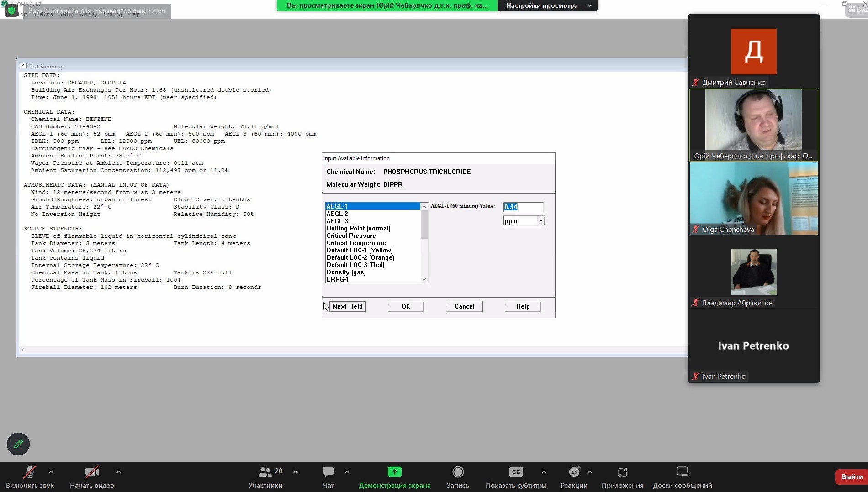This screenshot has height=492, width=868.
Task: Click the green shield encryption icon
Action: (x=11, y=10)
